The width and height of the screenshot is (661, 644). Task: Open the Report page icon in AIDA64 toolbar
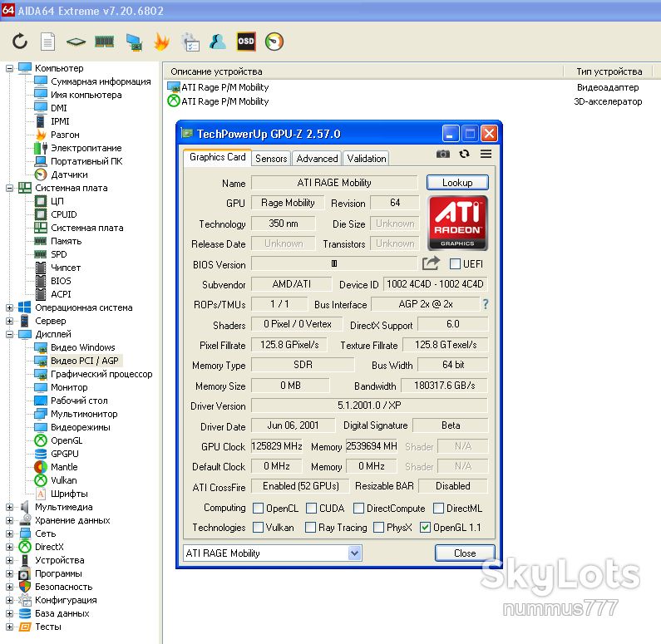pyautogui.click(x=47, y=42)
